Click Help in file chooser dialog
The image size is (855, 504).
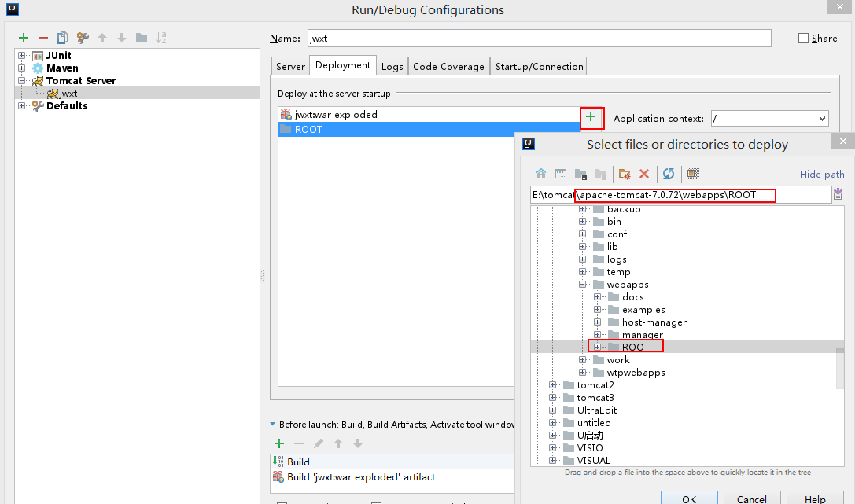click(x=815, y=498)
